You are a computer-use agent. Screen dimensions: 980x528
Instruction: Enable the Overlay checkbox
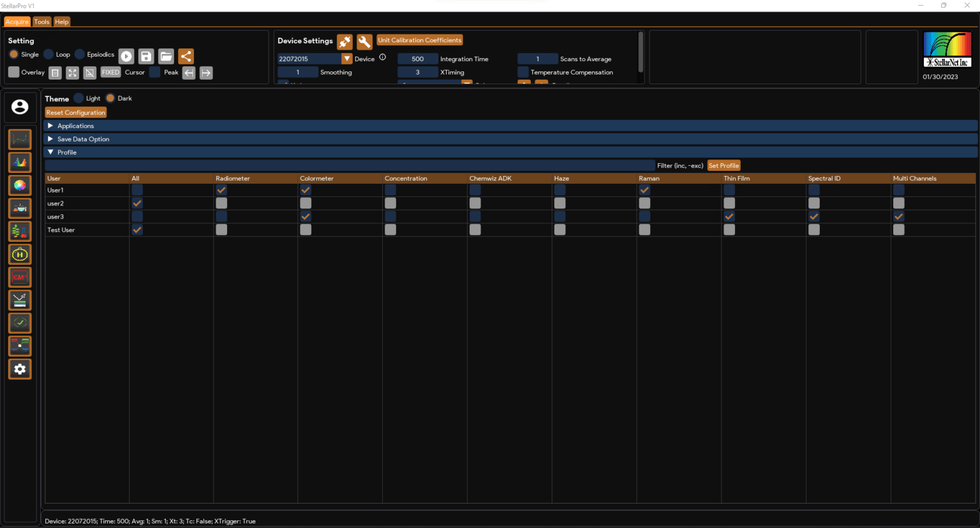(x=13, y=72)
